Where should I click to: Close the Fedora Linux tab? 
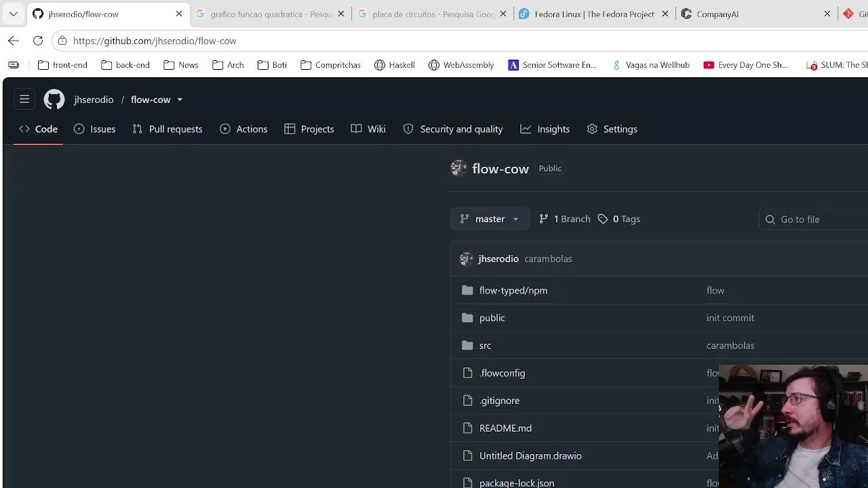[665, 14]
